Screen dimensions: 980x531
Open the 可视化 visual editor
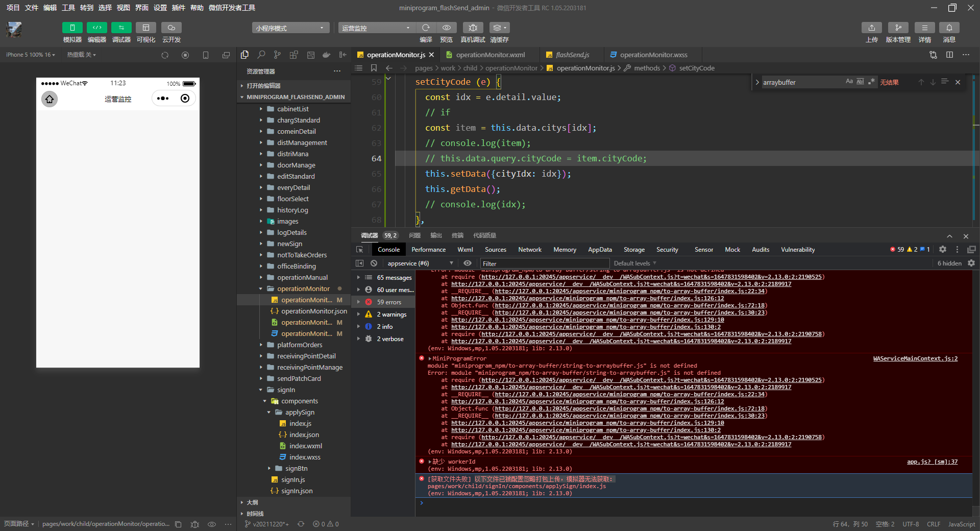pos(146,28)
